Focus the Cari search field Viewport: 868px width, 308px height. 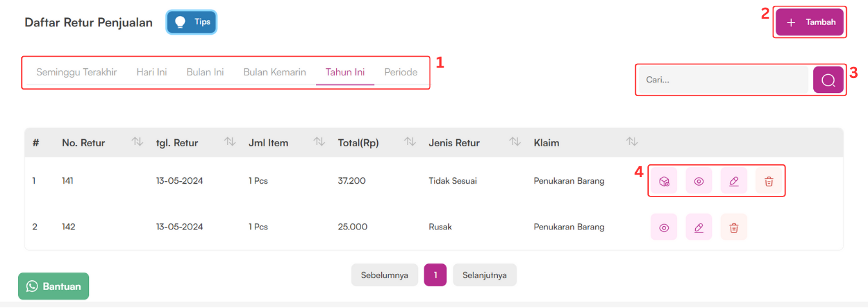pos(723,80)
